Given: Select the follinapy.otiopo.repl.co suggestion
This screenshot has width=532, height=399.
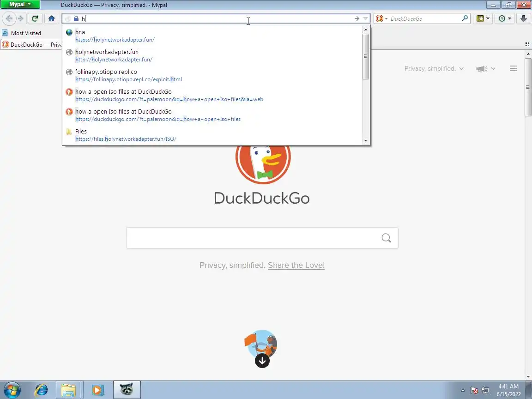Looking at the screenshot, I should point(212,75).
